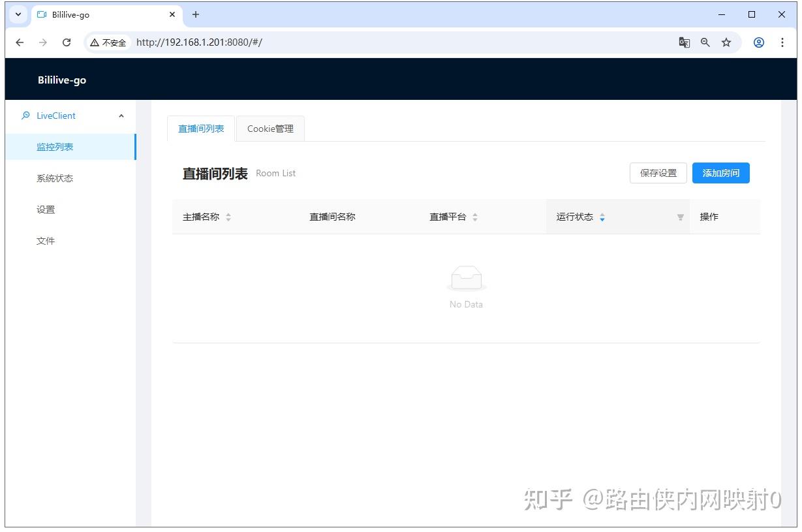Open 系统状态 in the sidebar
Screen dimensions: 802x532
55,178
